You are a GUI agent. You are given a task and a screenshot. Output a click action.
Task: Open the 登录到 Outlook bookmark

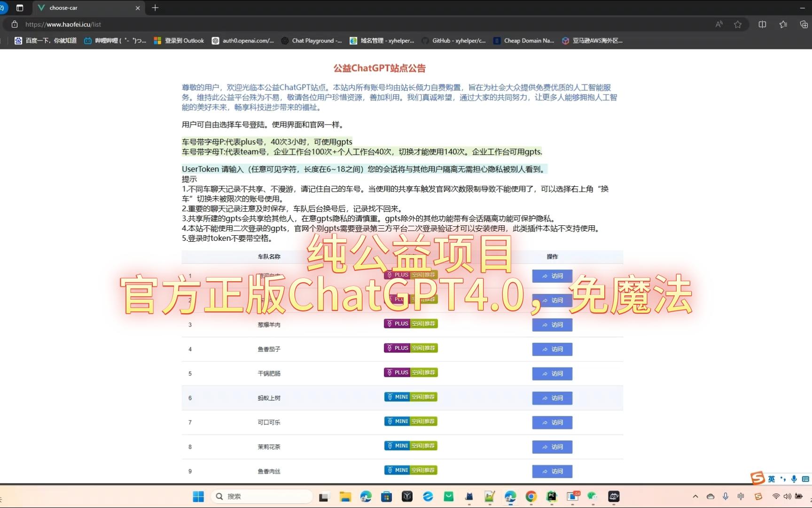point(179,41)
